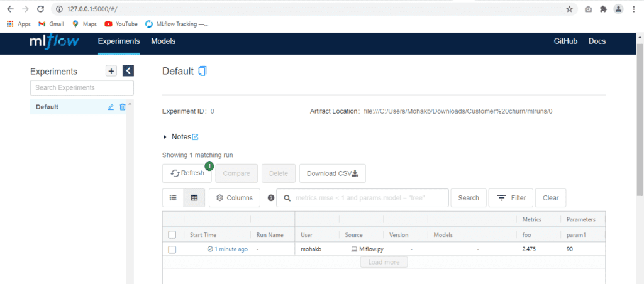Click the sidebar scroll up arrow
This screenshot has height=284, width=644.
pyautogui.click(x=130, y=104)
